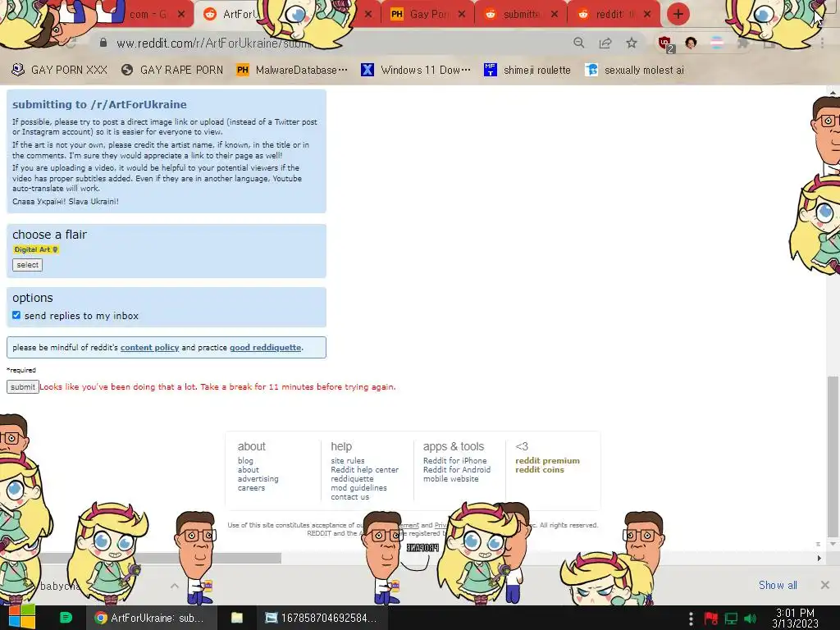Open the 'mobile website' link
The height and width of the screenshot is (630, 840).
click(x=451, y=479)
